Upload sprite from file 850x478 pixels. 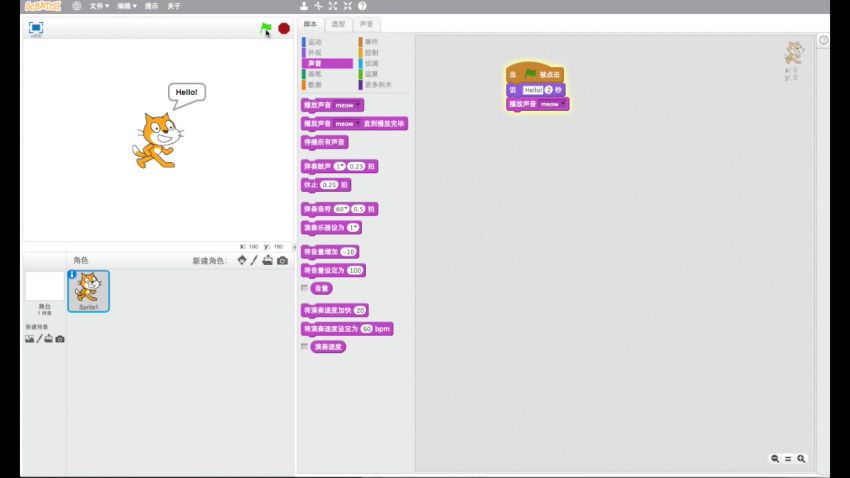pyautogui.click(x=267, y=261)
